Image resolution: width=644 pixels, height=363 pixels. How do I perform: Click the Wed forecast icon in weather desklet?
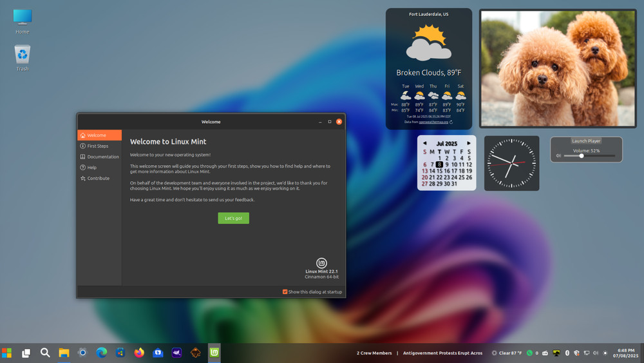(x=419, y=96)
